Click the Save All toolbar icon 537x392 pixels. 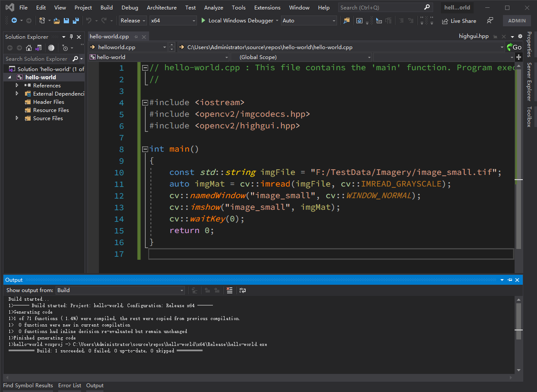click(x=76, y=21)
